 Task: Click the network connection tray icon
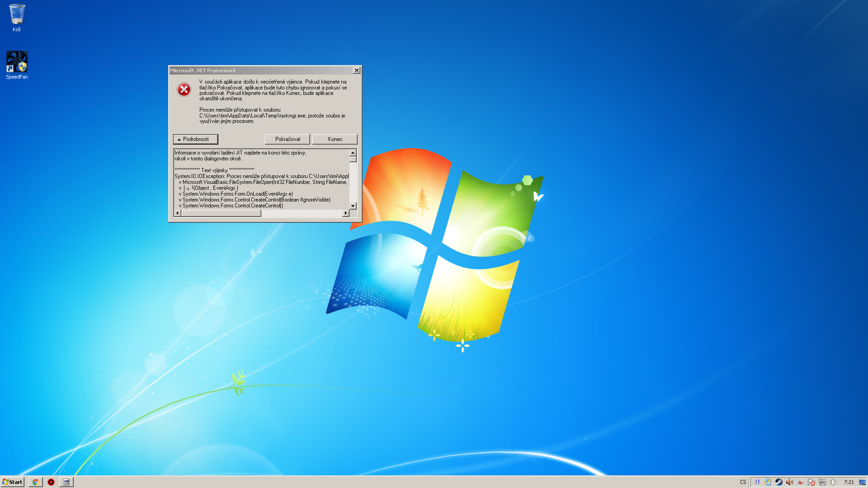(x=822, y=482)
